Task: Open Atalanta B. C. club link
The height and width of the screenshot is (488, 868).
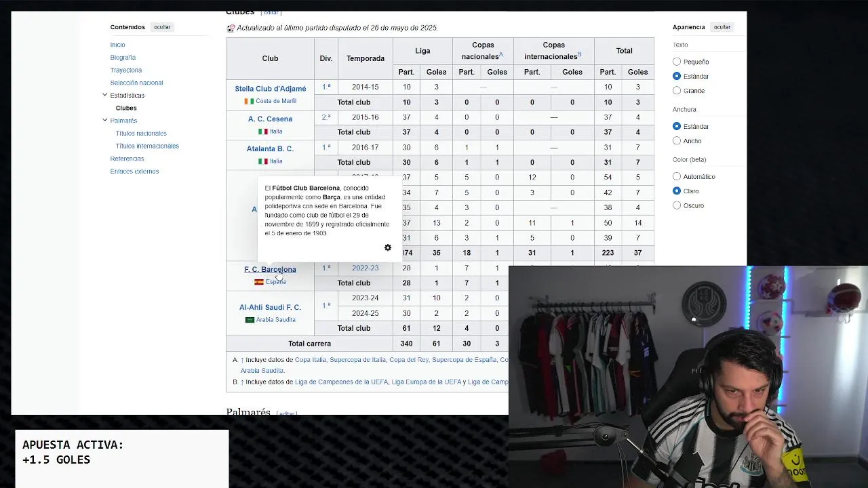Action: pos(270,149)
